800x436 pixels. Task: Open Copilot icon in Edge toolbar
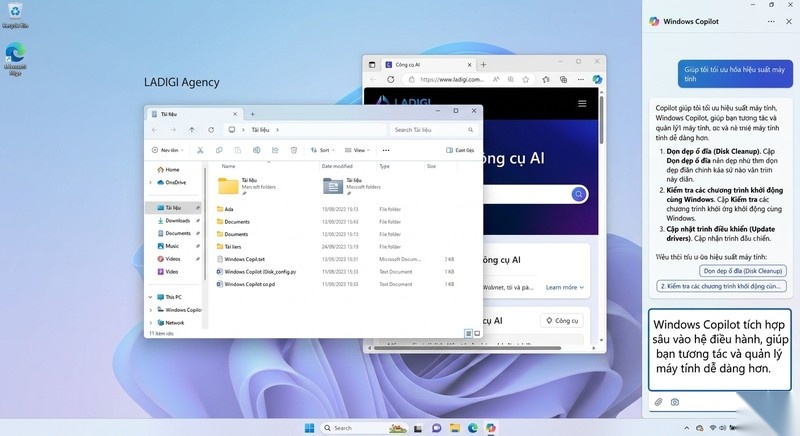coord(597,80)
